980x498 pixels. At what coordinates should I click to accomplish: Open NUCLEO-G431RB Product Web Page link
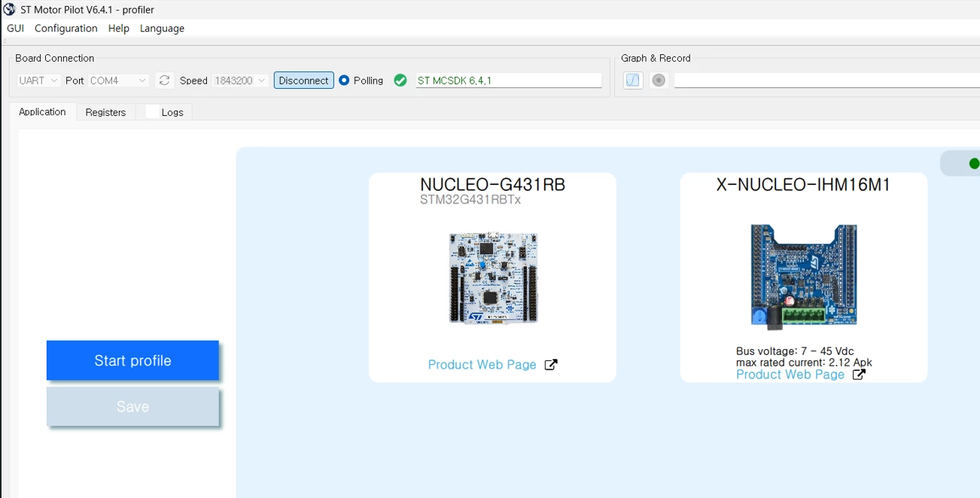[x=482, y=365]
